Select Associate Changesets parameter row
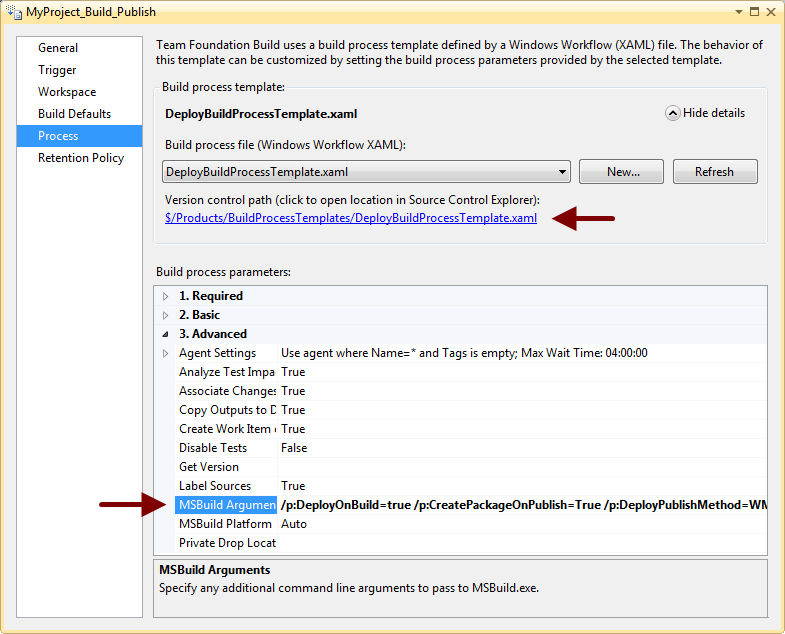The width and height of the screenshot is (785, 634). pyautogui.click(x=226, y=391)
